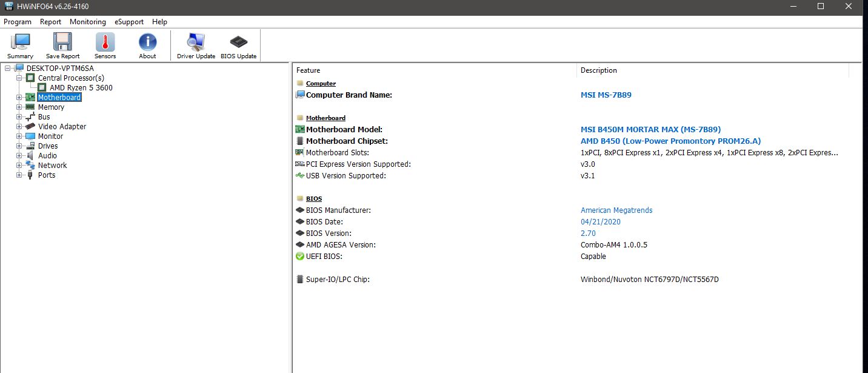Click the Motherboard Model board icon
Screen dimensions: 868x373
pos(299,129)
